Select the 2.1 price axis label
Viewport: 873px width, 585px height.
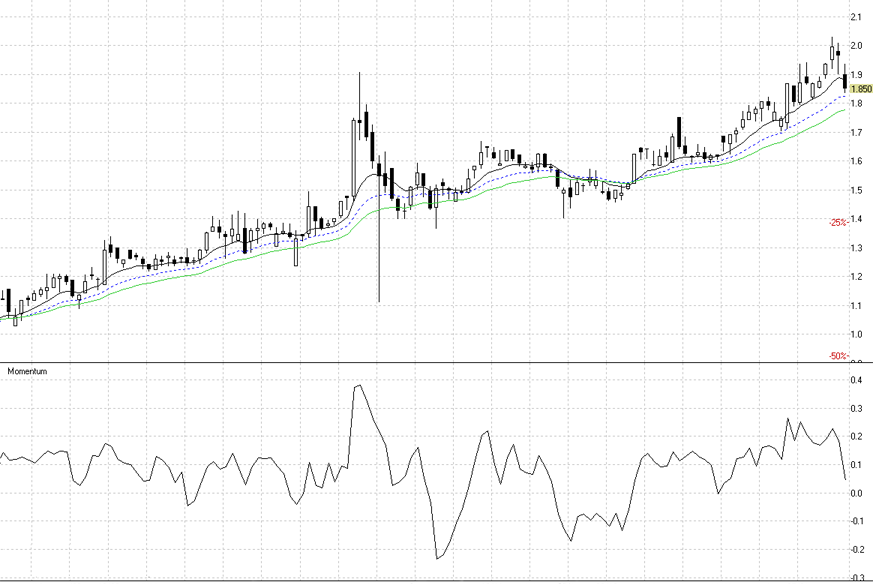pos(856,18)
